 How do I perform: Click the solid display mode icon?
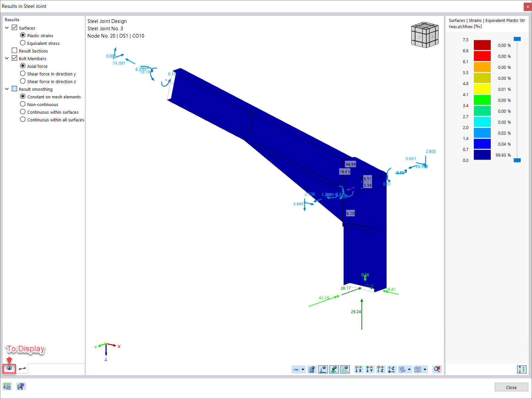point(402,369)
